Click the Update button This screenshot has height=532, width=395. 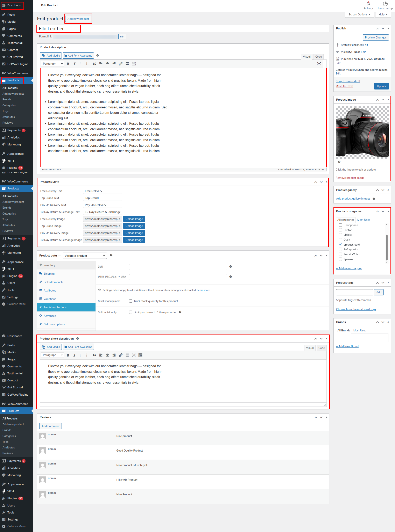pyautogui.click(x=381, y=86)
